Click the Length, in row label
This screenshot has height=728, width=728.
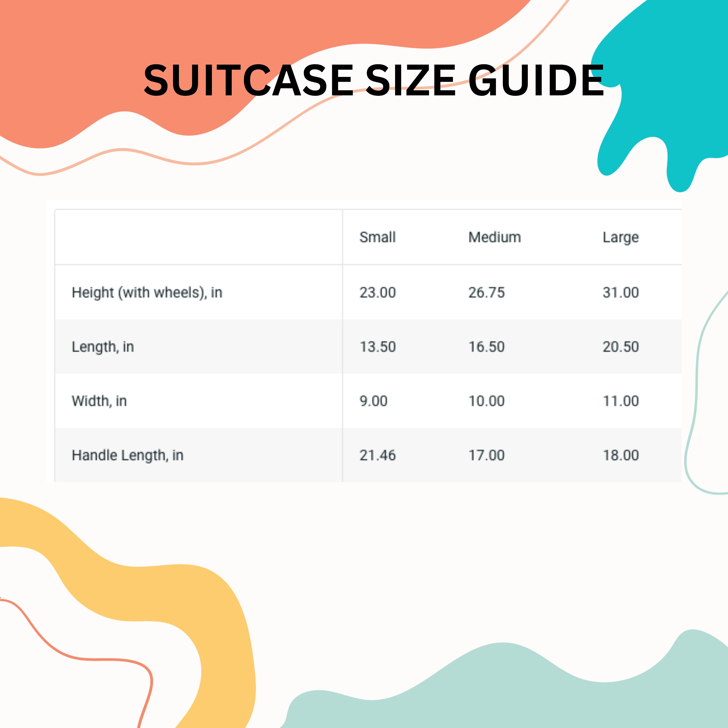tap(103, 347)
